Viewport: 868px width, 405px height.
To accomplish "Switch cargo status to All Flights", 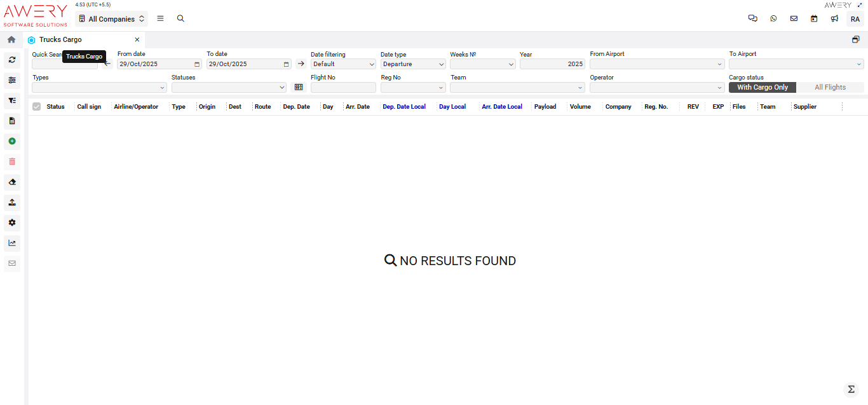I will click(830, 87).
